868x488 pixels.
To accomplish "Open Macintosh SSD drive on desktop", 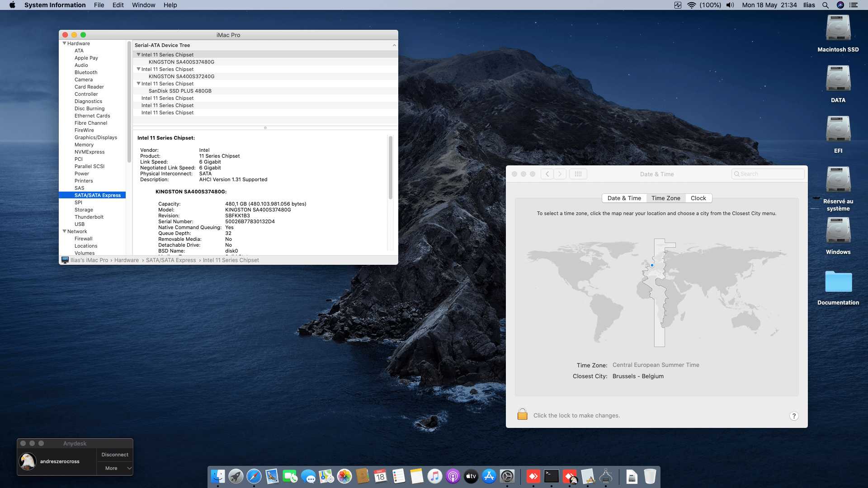I will pos(838,28).
